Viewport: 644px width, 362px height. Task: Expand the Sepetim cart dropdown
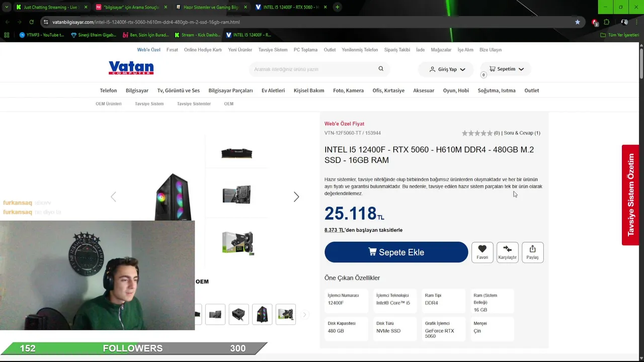tap(506, 69)
